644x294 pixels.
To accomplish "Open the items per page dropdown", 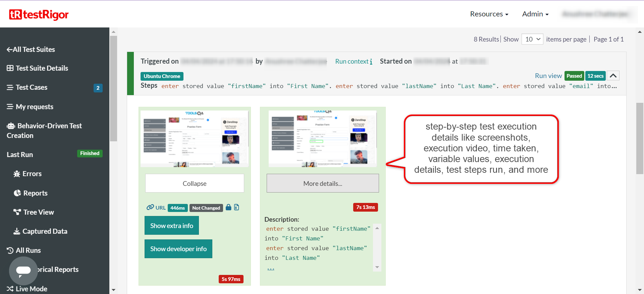I will click(x=532, y=39).
